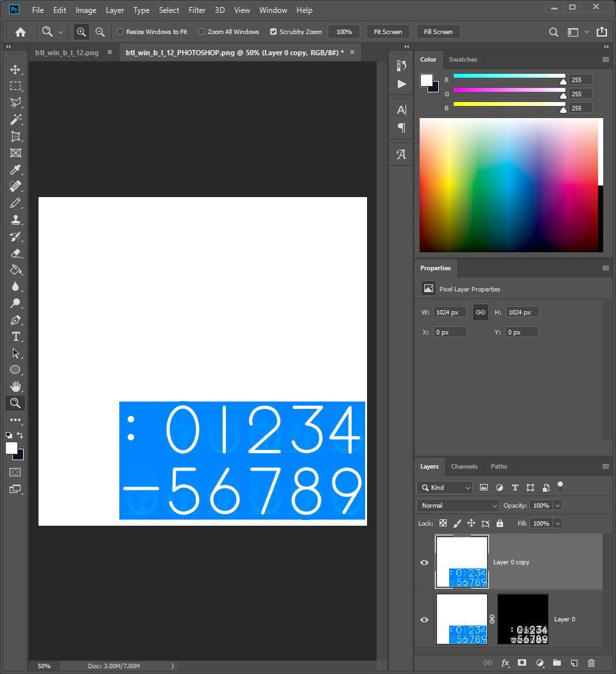Select the Rectangular Marquee tool
Screen dimensions: 616x674
point(15,86)
